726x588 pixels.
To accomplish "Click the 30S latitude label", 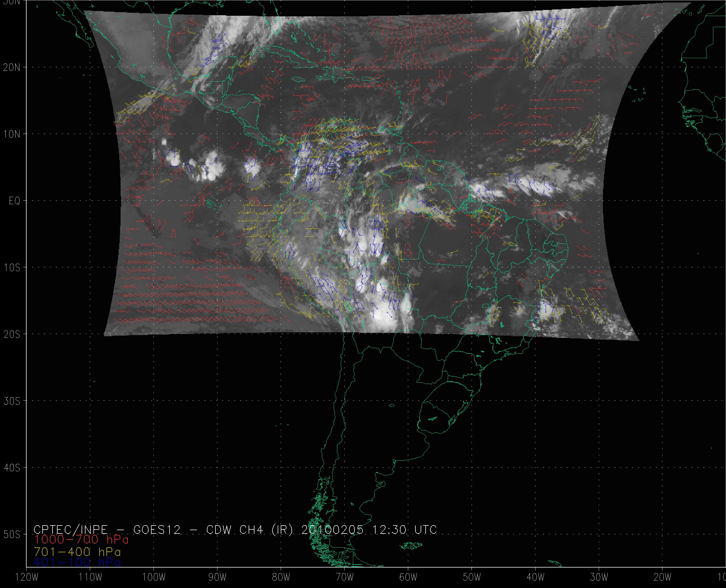I will 12,401.
